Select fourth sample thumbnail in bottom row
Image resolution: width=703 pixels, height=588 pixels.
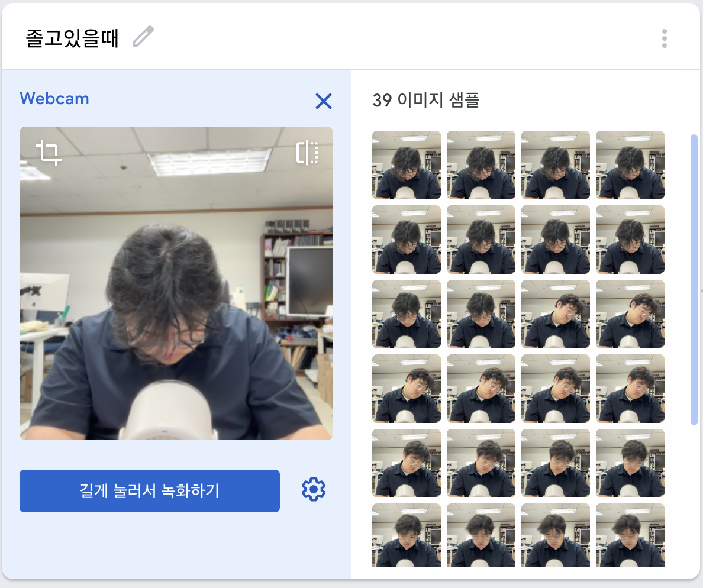click(x=630, y=535)
